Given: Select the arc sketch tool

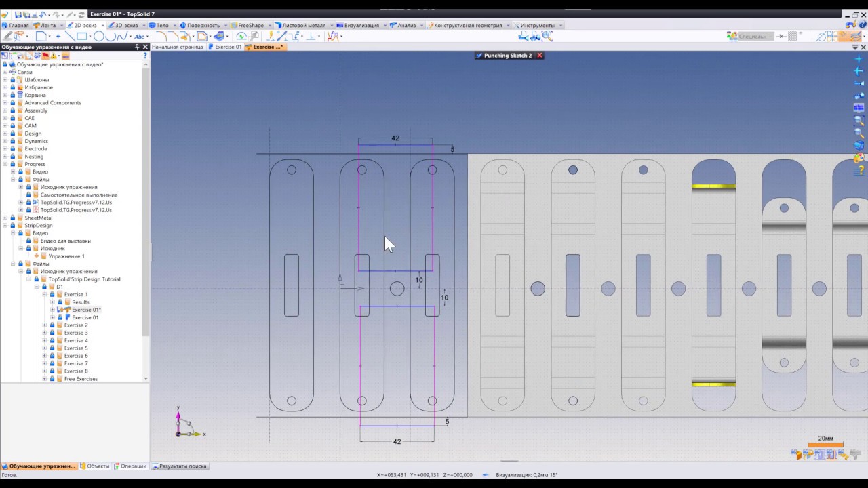Looking at the screenshot, I should click(111, 36).
